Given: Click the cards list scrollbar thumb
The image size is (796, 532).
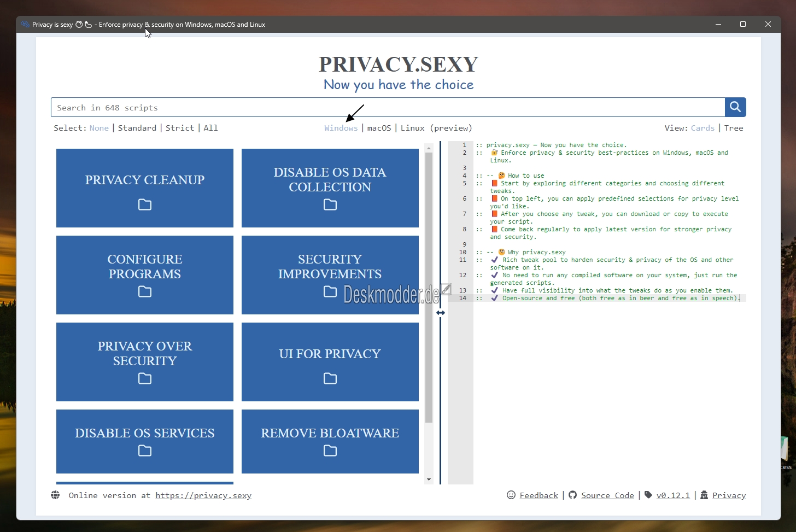Looking at the screenshot, I should [x=429, y=287].
